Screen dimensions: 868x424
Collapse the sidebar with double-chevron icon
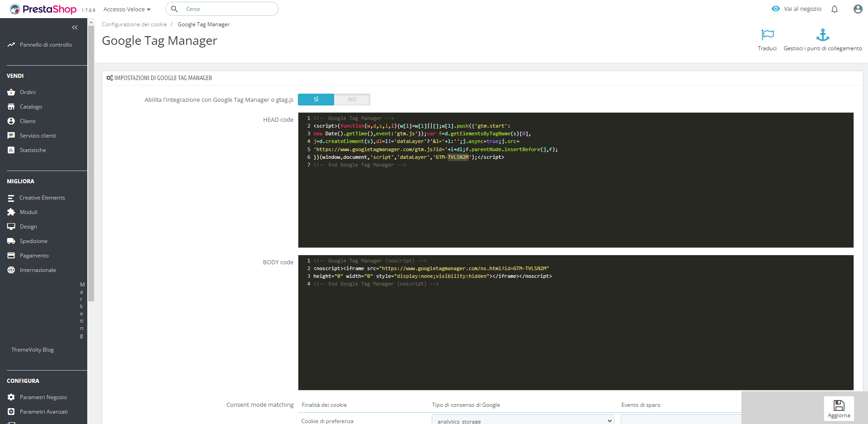tap(75, 28)
